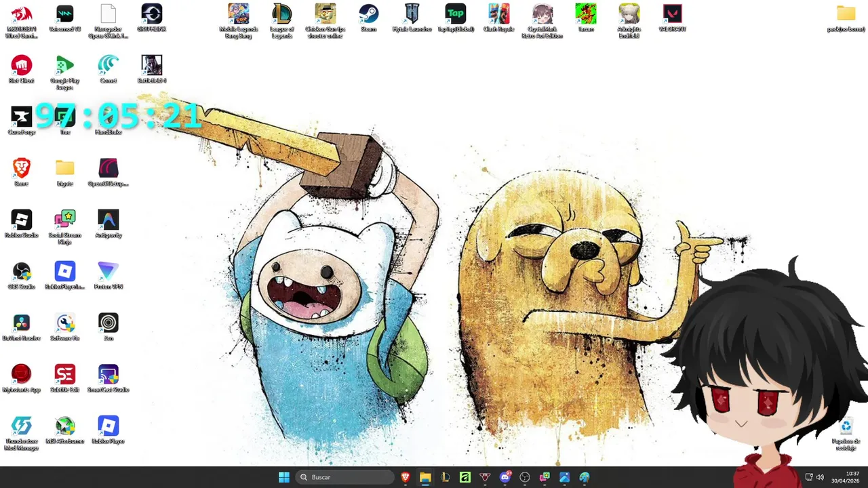Open Brave browser desktop shortcut
Viewport: 868px width, 488px height.
(x=21, y=174)
